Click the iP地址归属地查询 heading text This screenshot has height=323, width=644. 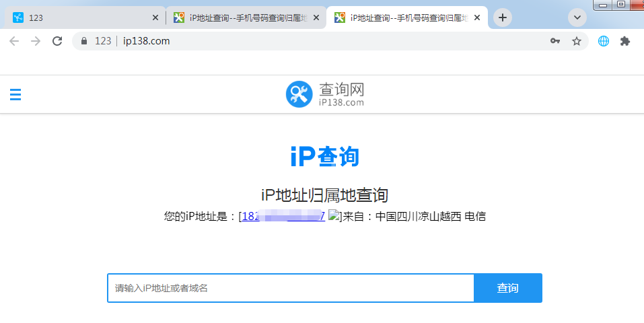(324, 195)
